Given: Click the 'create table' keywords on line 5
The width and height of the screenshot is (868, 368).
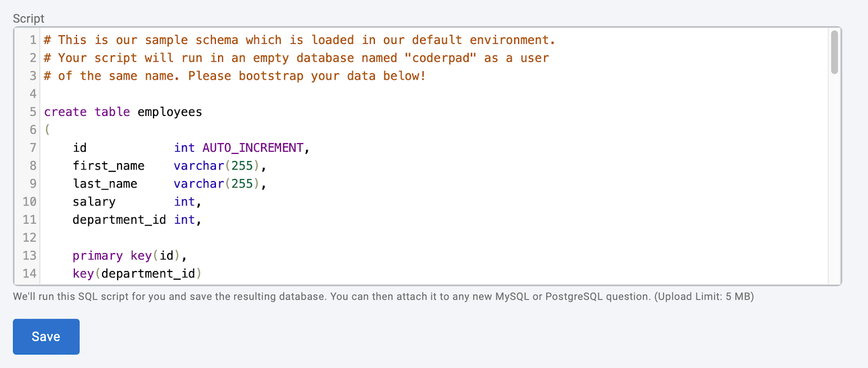Looking at the screenshot, I should coord(87,112).
